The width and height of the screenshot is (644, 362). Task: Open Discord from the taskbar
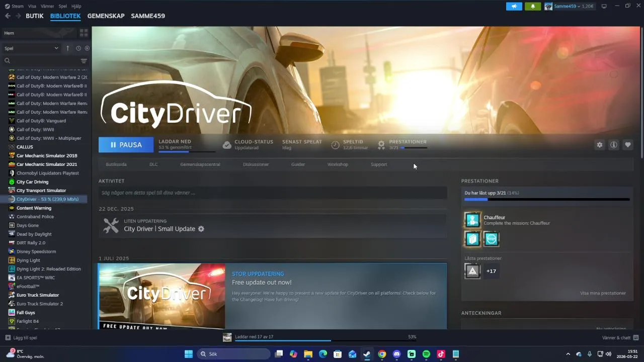coord(396,354)
